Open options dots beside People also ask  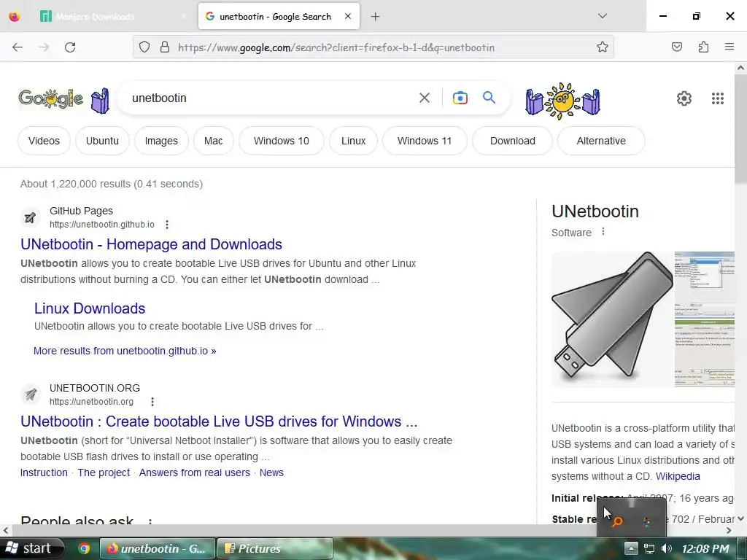click(150, 521)
